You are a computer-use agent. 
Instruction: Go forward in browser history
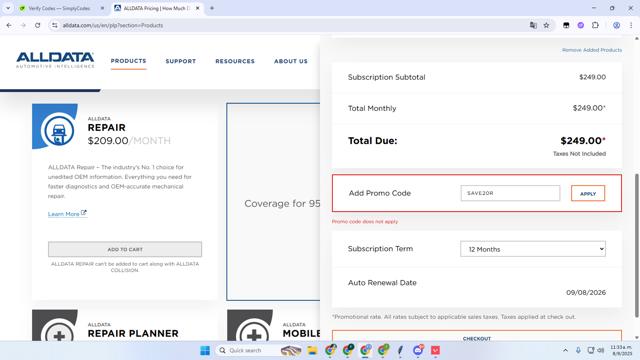coord(23,25)
